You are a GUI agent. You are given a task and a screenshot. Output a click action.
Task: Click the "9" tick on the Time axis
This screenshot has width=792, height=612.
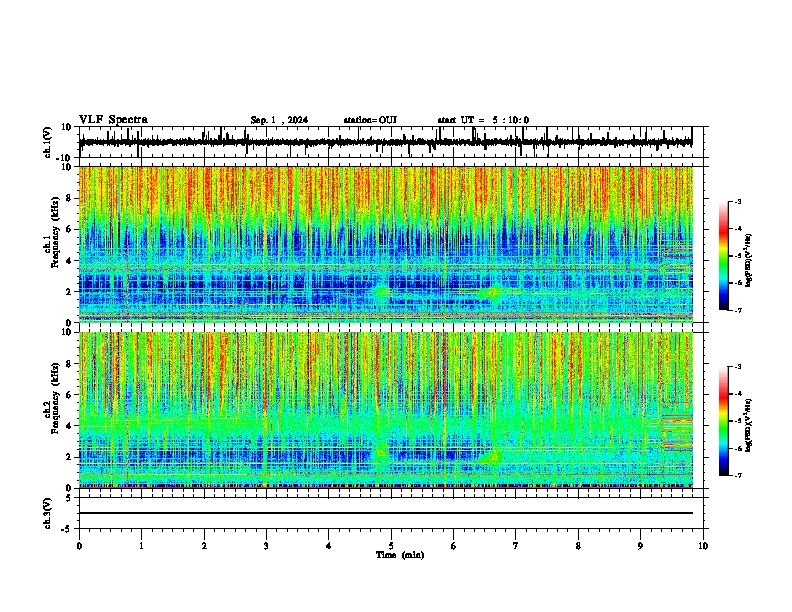pyautogui.click(x=640, y=546)
